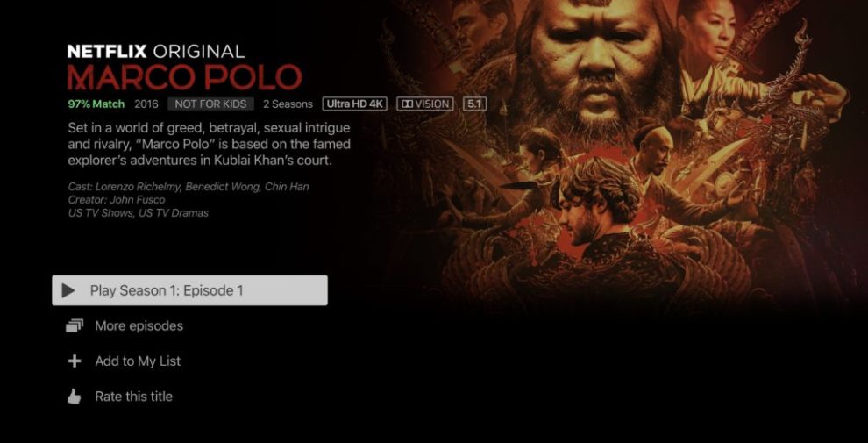Screen dimensions: 868x443
Task: Select Play Season 1: Episode 1
Action: pyautogui.click(x=190, y=290)
